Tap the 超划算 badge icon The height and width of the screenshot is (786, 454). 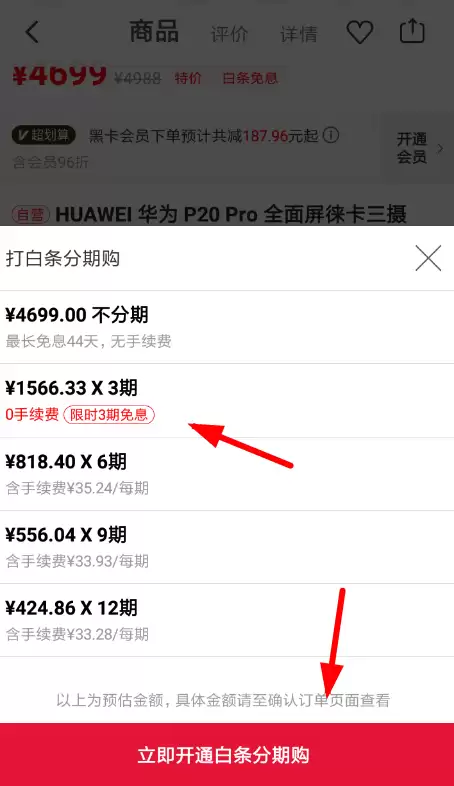pos(44,135)
